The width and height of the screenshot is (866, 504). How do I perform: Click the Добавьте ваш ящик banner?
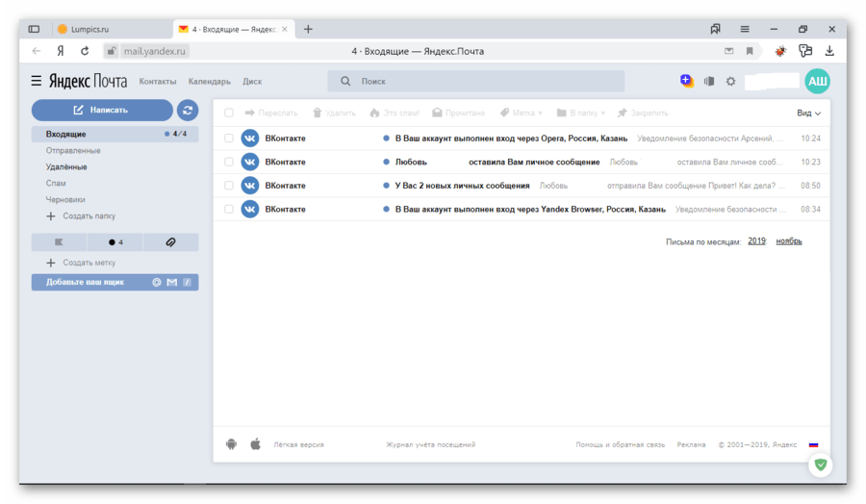pos(115,282)
